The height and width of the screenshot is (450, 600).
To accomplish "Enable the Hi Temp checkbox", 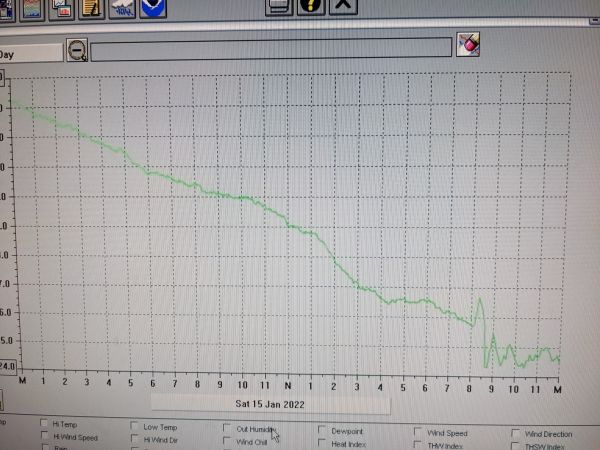I will 46,424.
